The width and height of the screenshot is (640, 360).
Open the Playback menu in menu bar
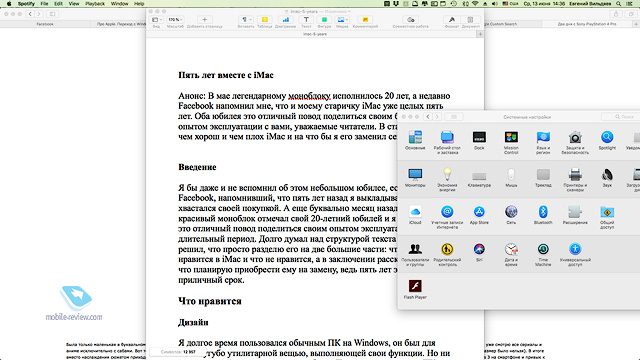(x=95, y=4)
